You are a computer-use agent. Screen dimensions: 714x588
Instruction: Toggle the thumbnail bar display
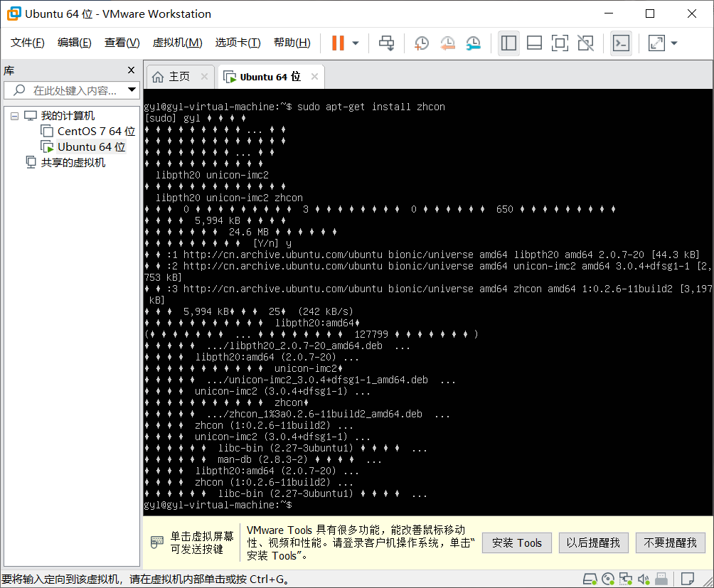click(x=534, y=43)
